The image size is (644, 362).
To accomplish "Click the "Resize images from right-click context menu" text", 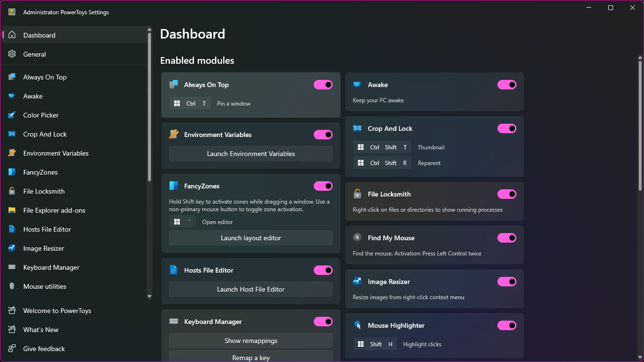I will (408, 297).
